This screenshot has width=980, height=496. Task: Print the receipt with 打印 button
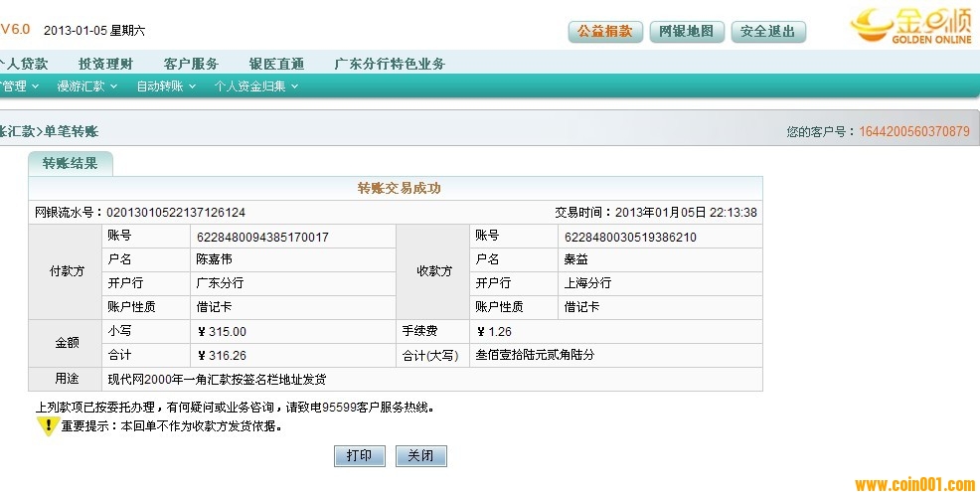tap(359, 455)
